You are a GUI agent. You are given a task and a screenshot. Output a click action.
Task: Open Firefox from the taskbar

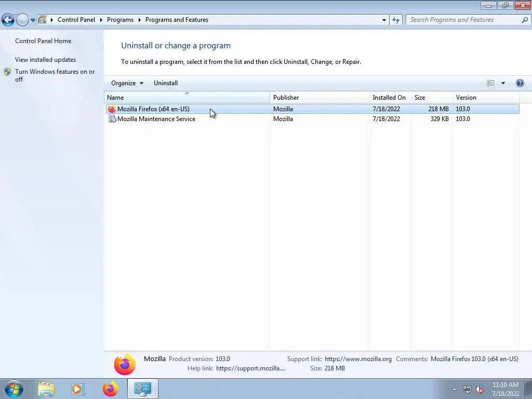[x=110, y=389]
